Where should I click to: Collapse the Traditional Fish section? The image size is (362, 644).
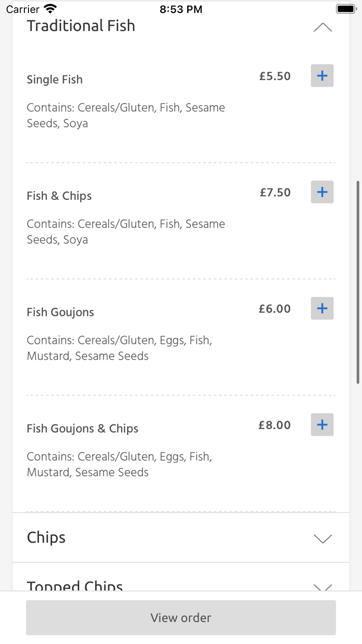tap(323, 27)
